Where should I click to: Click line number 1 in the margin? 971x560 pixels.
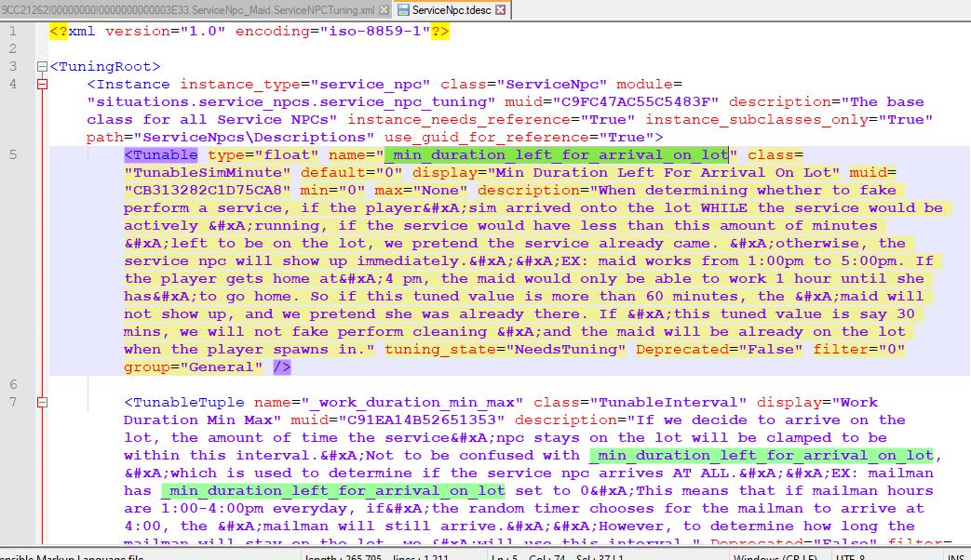pyautogui.click(x=13, y=32)
